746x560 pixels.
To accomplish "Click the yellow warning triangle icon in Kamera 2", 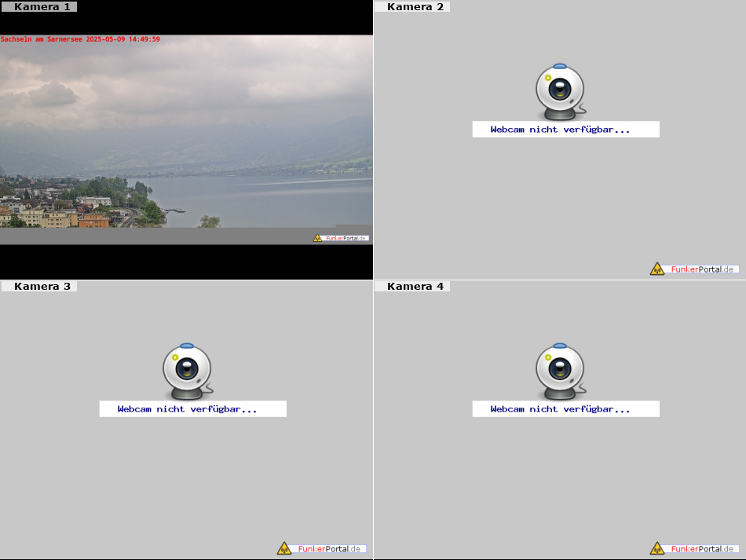I will pos(657,269).
